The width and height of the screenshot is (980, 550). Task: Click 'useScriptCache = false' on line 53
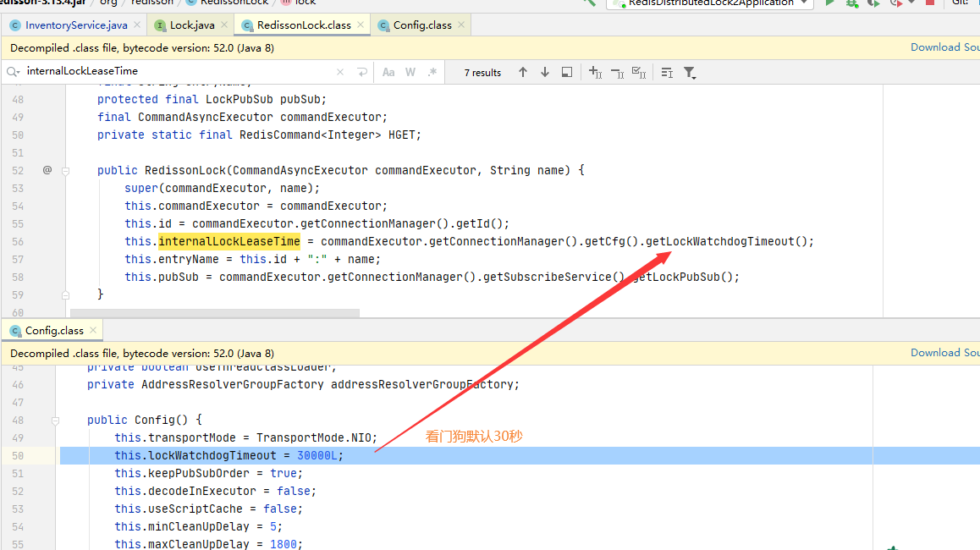point(208,509)
